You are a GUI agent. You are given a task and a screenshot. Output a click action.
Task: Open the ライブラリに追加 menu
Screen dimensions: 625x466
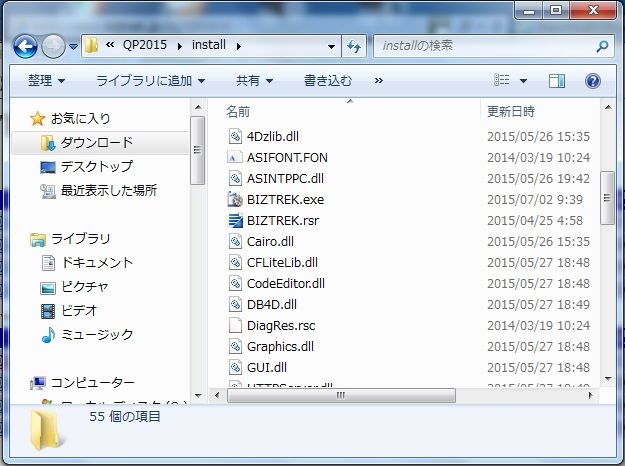click(151, 81)
